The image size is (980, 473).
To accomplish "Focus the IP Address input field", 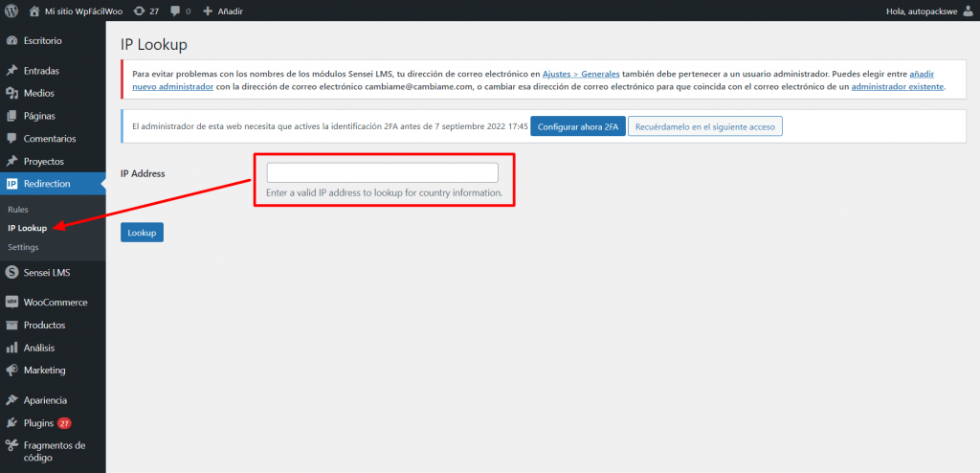I will [x=383, y=172].
